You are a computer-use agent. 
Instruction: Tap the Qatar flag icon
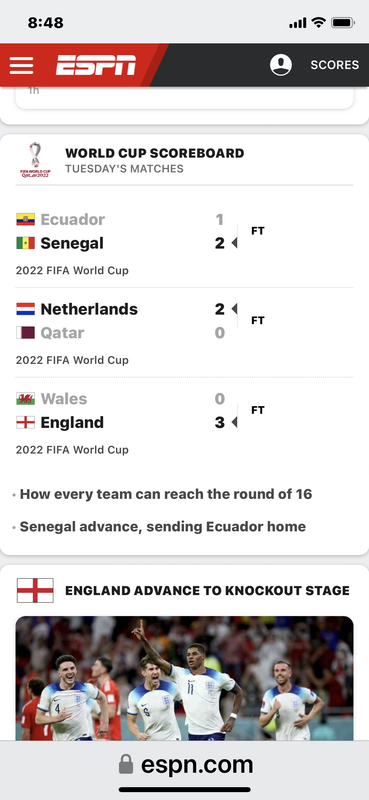point(26,333)
